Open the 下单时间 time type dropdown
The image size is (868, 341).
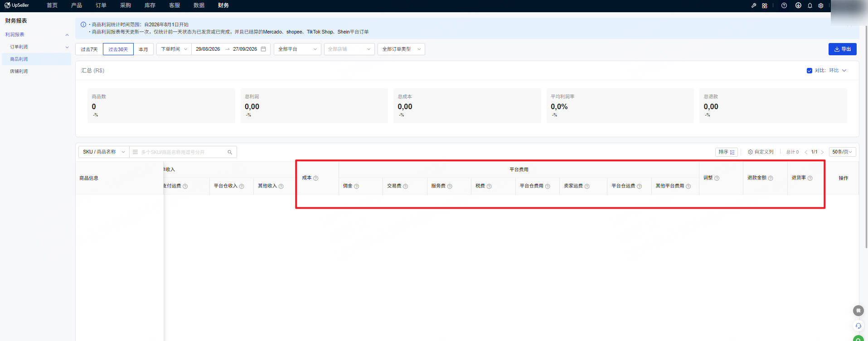174,49
